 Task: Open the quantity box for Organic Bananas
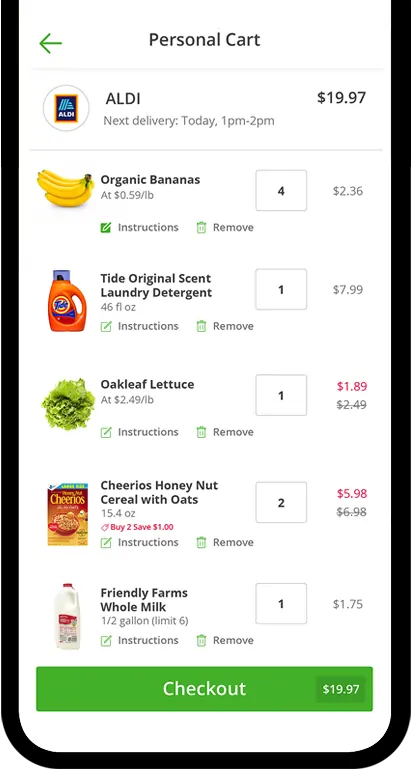tap(281, 191)
